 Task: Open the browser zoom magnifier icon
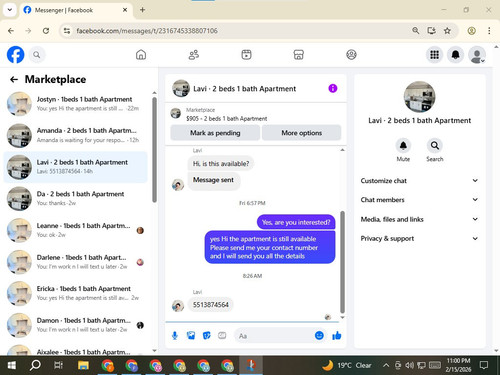coord(416,31)
